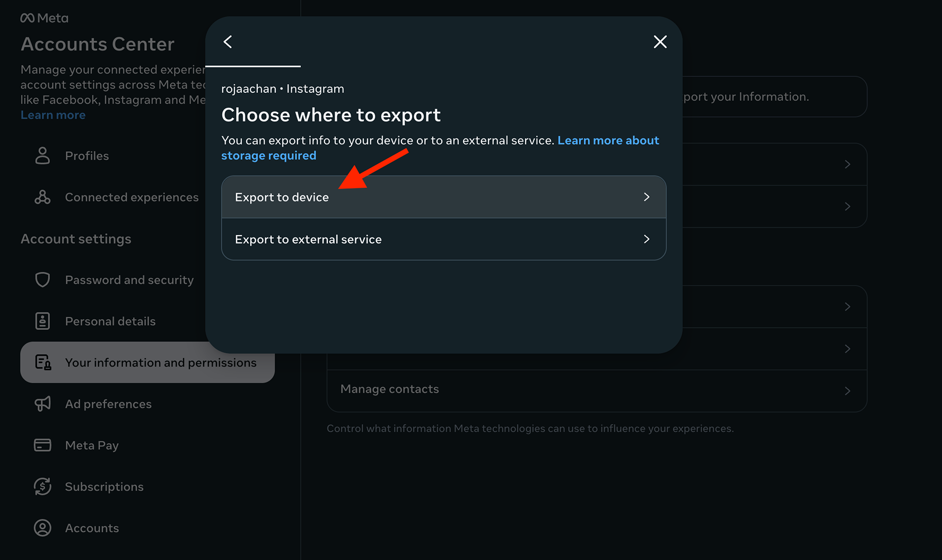Click the Meta logo
This screenshot has width=942, height=560.
45,18
